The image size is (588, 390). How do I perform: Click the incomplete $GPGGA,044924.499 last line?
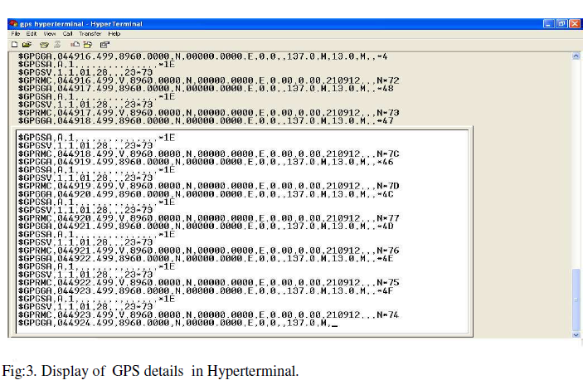[177, 323]
